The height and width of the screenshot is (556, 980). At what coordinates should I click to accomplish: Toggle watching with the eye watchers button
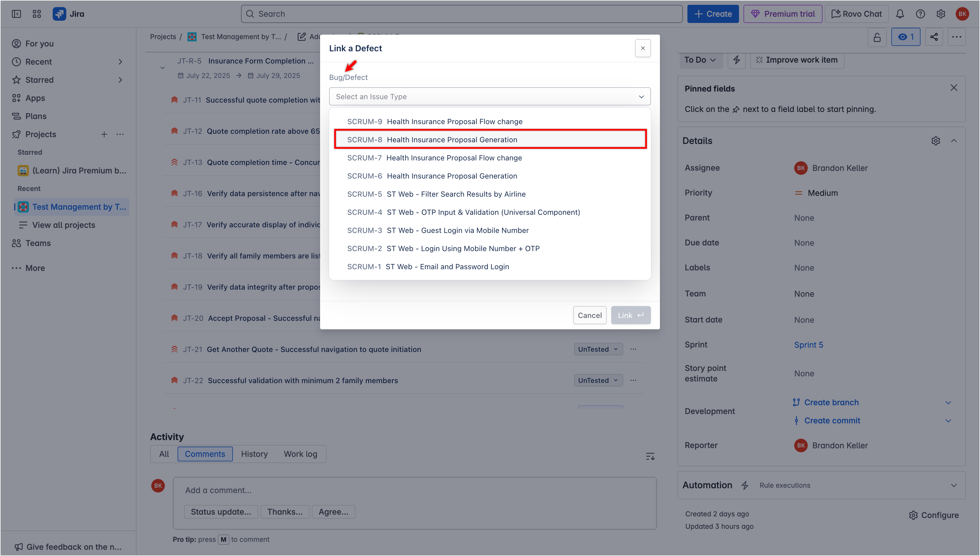906,37
